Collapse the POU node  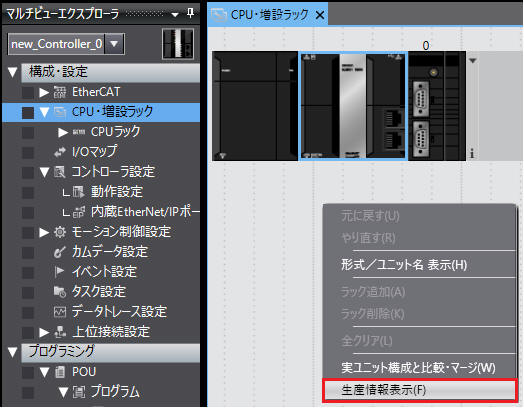(44, 372)
